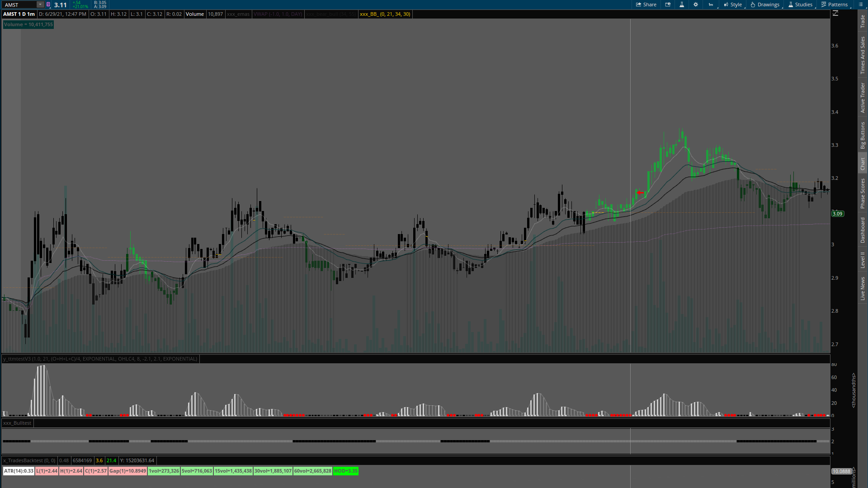Open the list menu icon at top right

(860, 5)
